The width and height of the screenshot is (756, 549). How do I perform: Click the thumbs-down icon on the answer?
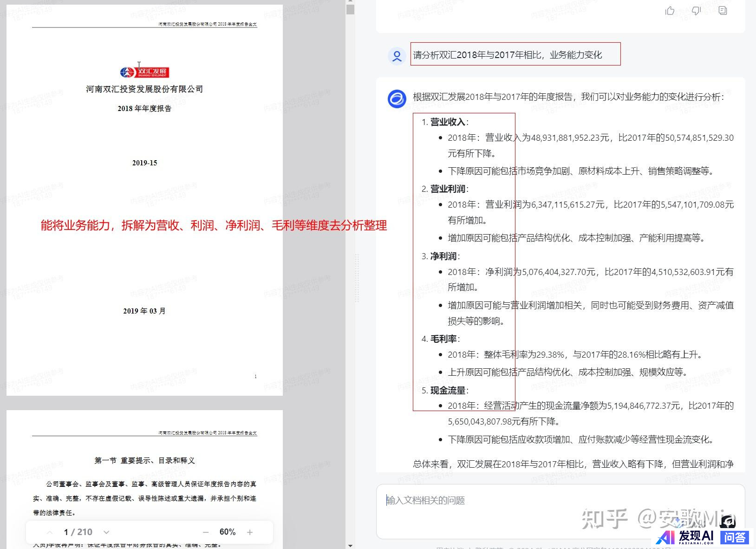(x=696, y=11)
